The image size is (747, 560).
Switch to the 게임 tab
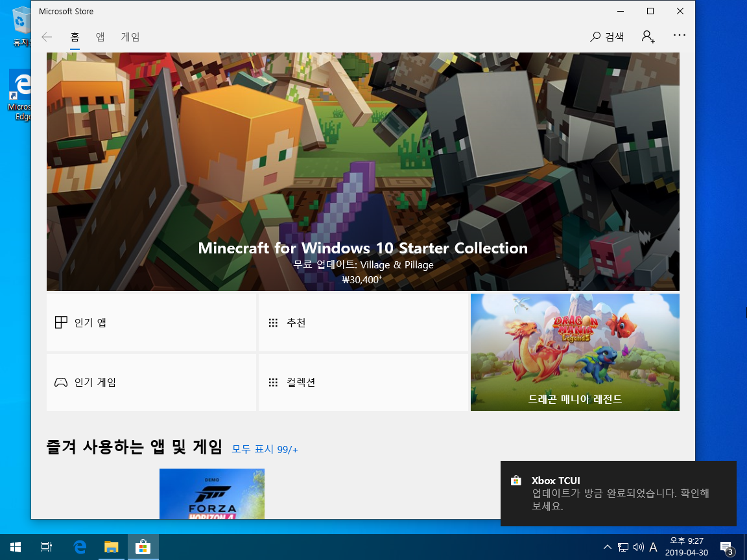[x=130, y=37]
